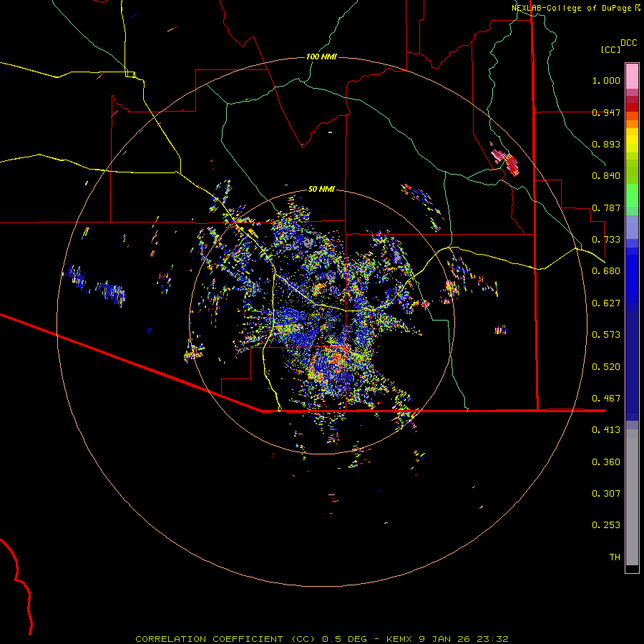Click the 0.307 scale value
The image size is (644, 644).
[x=606, y=494]
